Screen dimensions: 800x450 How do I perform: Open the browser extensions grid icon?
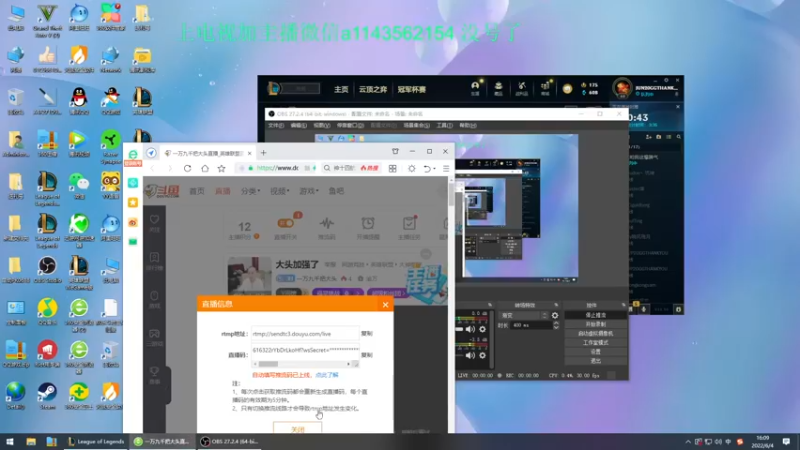392,168
